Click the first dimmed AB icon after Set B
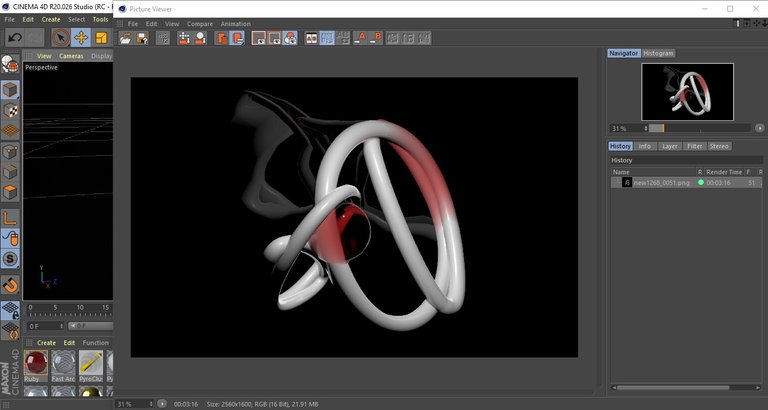768x410 pixels. click(392, 38)
